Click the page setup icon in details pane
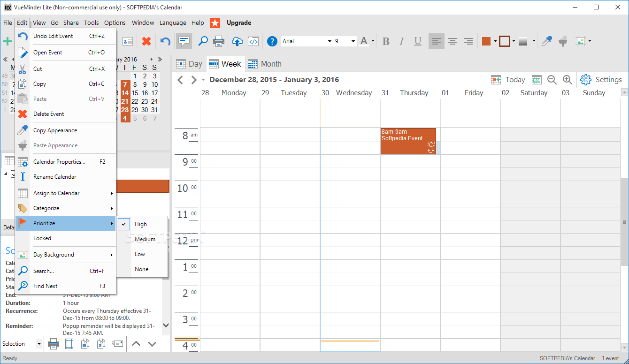Screen dimensions: 629x364 click(69, 344)
